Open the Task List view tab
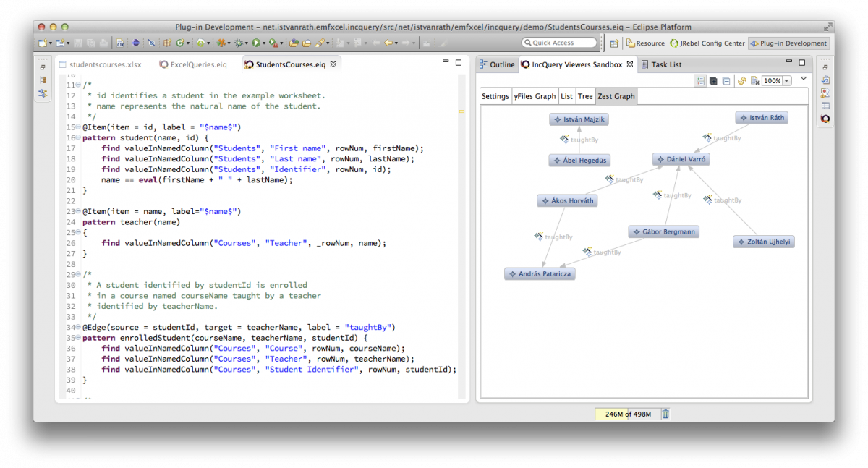Screen dimensions: 868x468 661,64
